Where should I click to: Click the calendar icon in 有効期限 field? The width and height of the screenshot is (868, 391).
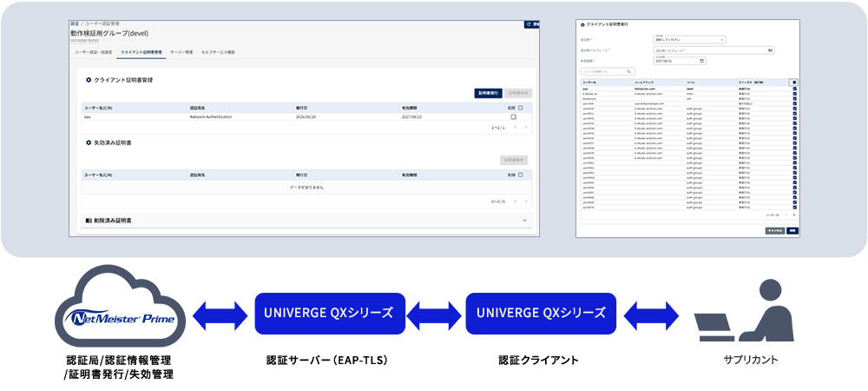(x=702, y=61)
